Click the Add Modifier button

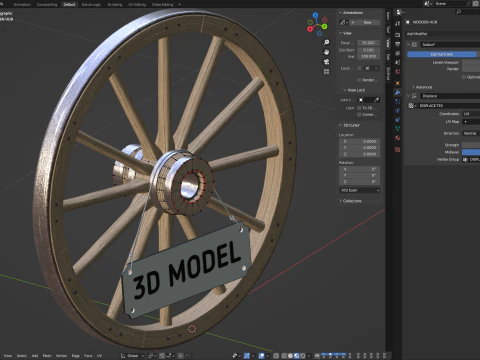(x=443, y=34)
